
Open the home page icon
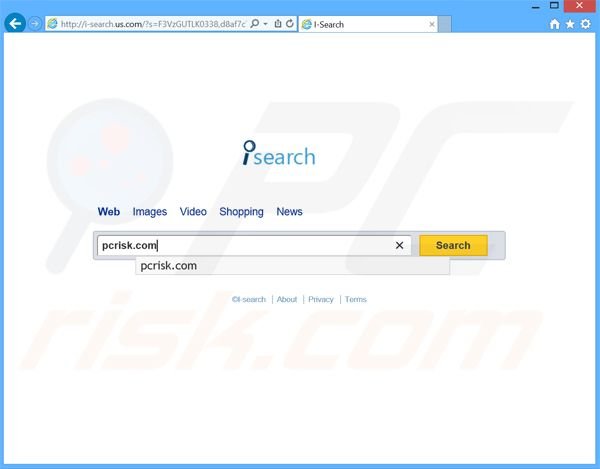pyautogui.click(x=554, y=24)
